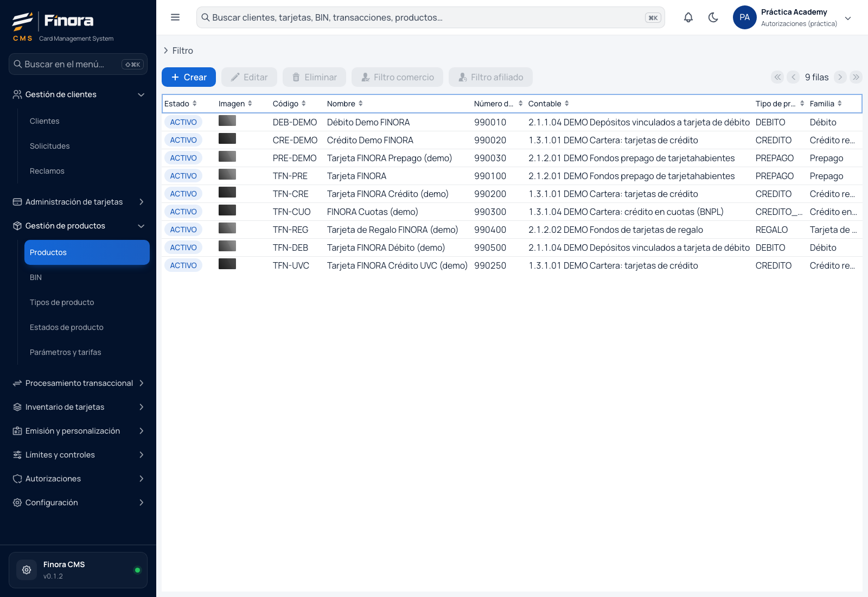This screenshot has height=597, width=868.
Task: Go to the next page arrow
Action: tap(840, 77)
